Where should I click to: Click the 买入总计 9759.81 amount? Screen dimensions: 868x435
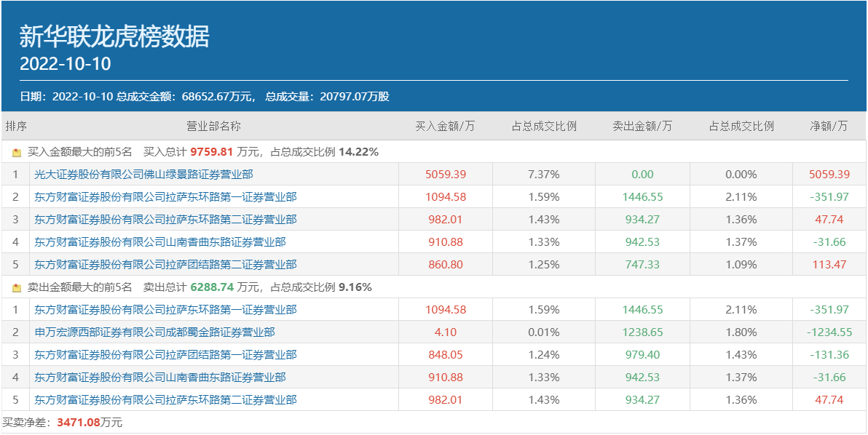tap(211, 153)
